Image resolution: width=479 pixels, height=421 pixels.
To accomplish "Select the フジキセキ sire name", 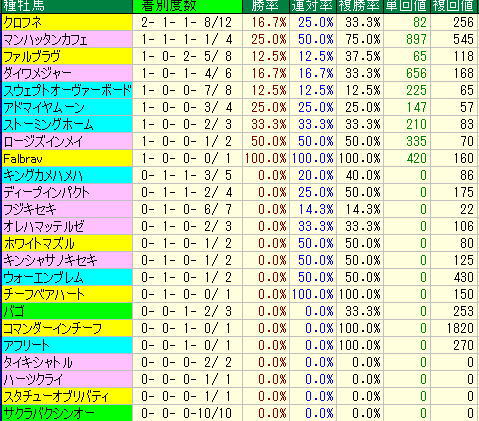I will (30, 209).
